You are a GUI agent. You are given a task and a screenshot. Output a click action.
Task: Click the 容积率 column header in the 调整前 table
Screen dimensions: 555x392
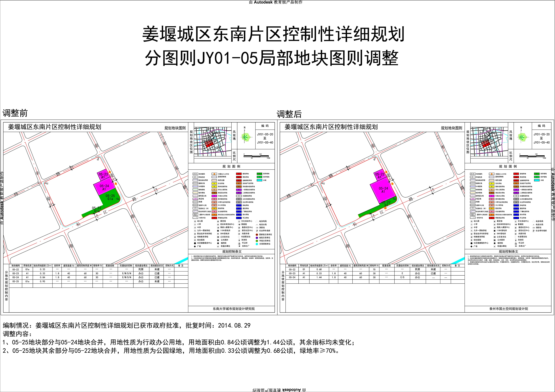tap(57, 265)
